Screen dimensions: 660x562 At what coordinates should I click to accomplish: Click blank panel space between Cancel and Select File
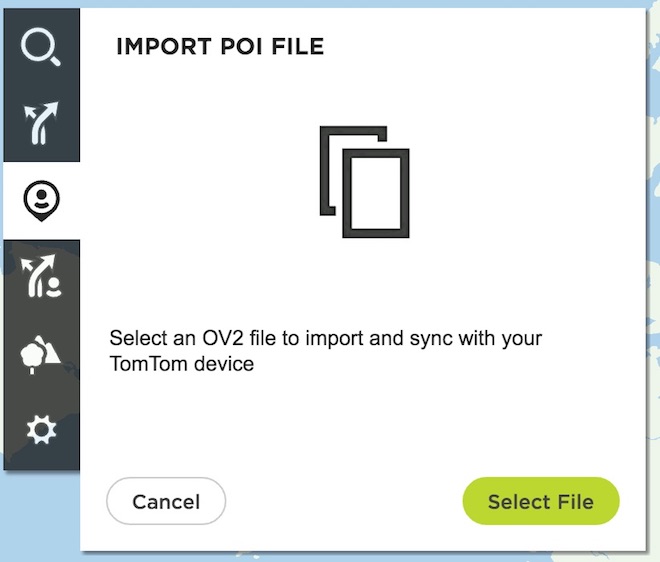click(344, 501)
